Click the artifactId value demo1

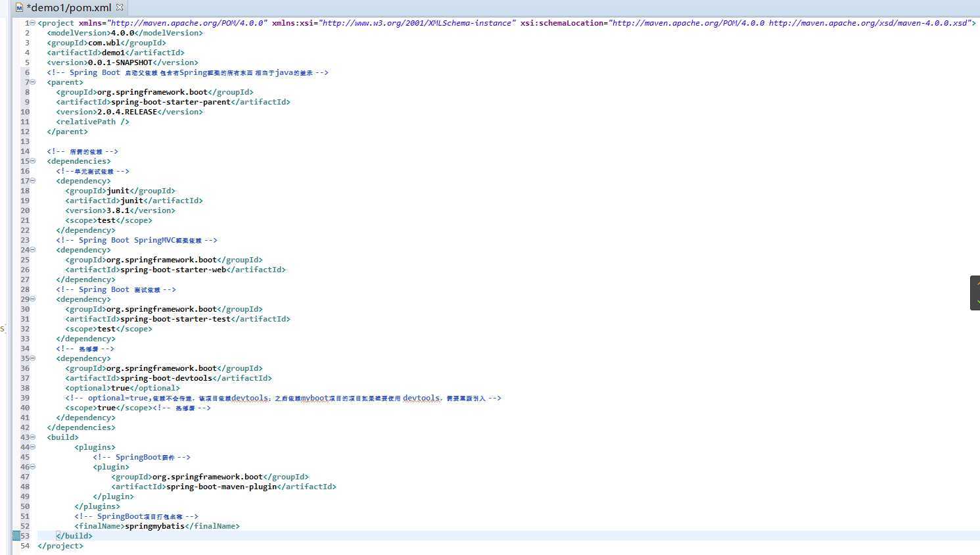113,53
